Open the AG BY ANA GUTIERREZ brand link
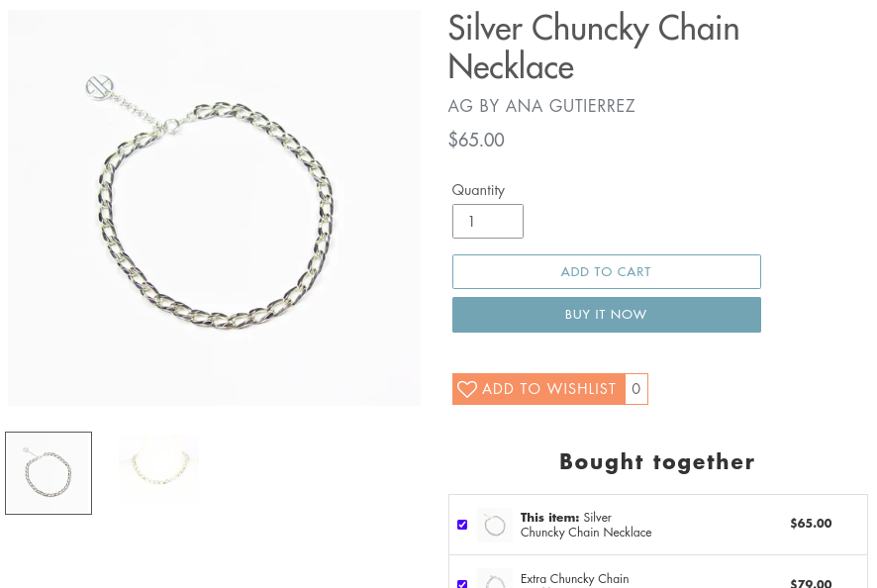877x588 pixels. (541, 106)
